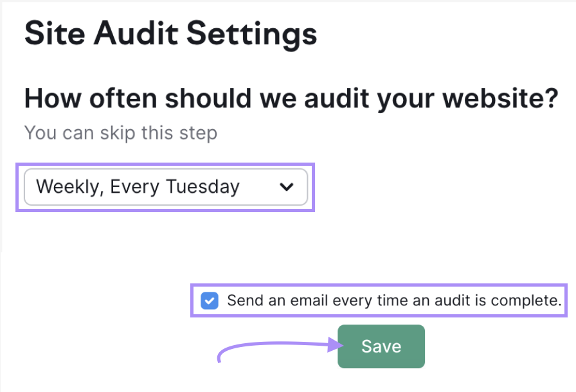The image size is (576, 392).
Task: Select the 'You can skip this step' text
Action: [120, 133]
